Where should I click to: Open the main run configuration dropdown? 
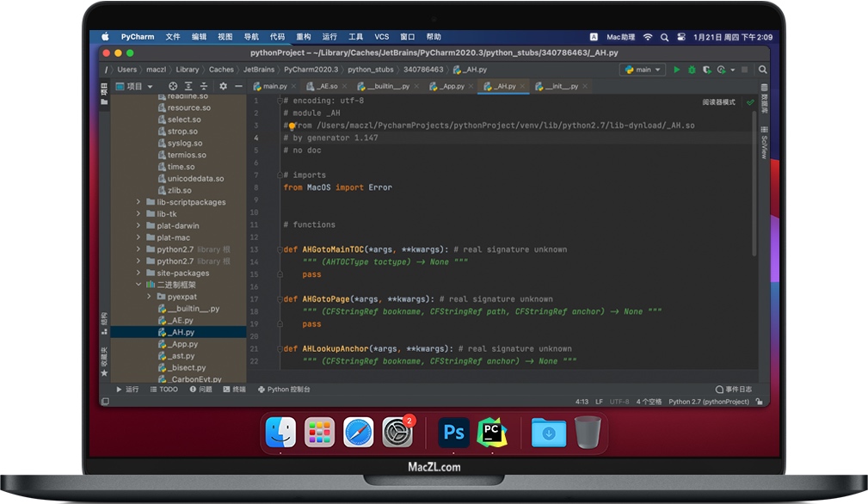pos(643,70)
